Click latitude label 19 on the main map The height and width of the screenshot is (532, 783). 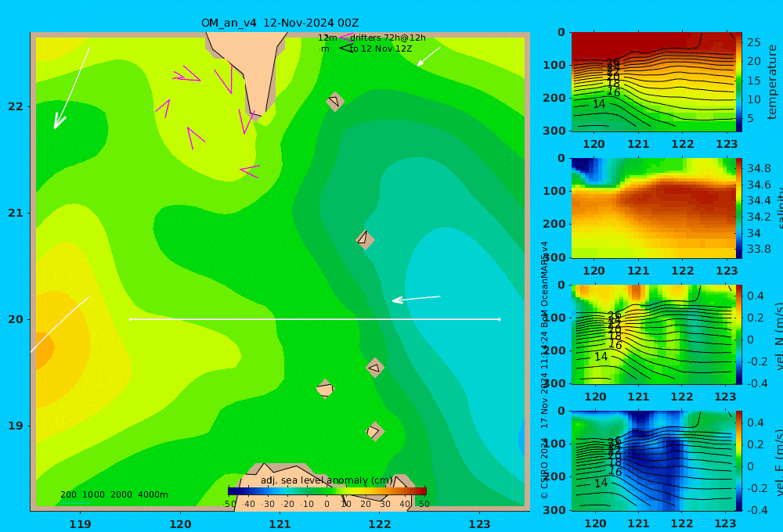(x=16, y=426)
